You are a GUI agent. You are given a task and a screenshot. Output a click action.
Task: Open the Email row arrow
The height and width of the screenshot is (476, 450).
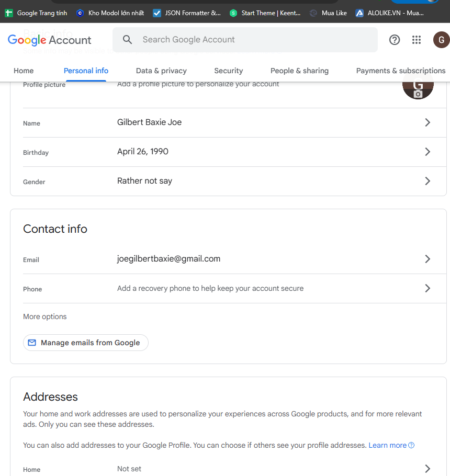click(x=428, y=259)
